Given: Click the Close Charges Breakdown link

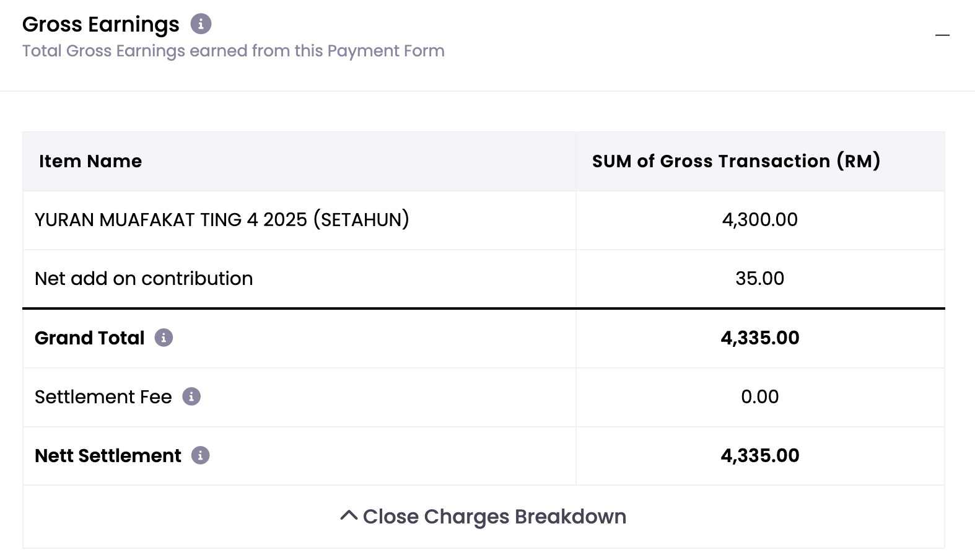Looking at the screenshot, I should [x=494, y=517].
